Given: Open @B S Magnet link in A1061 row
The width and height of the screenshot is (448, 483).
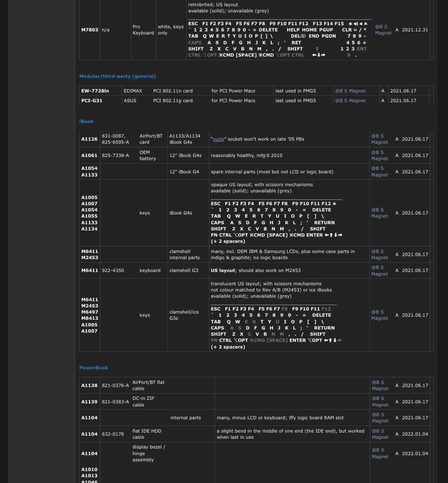Looking at the screenshot, I should tap(380, 156).
